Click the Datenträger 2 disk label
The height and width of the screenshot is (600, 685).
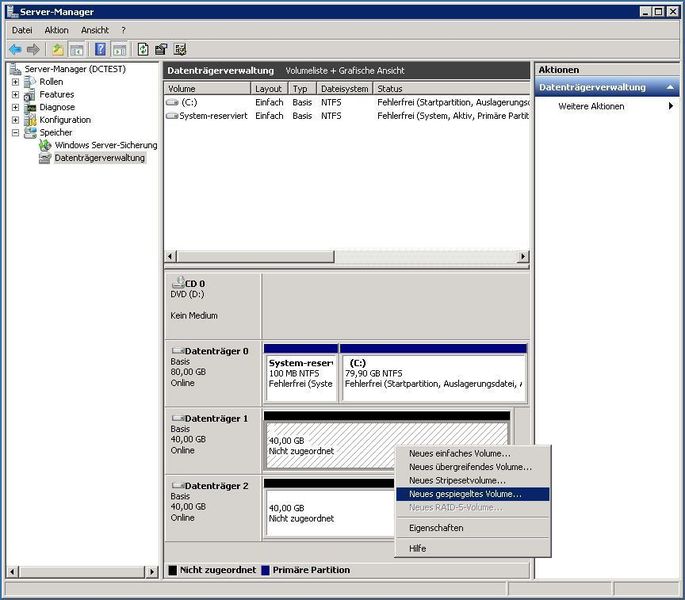tap(213, 508)
